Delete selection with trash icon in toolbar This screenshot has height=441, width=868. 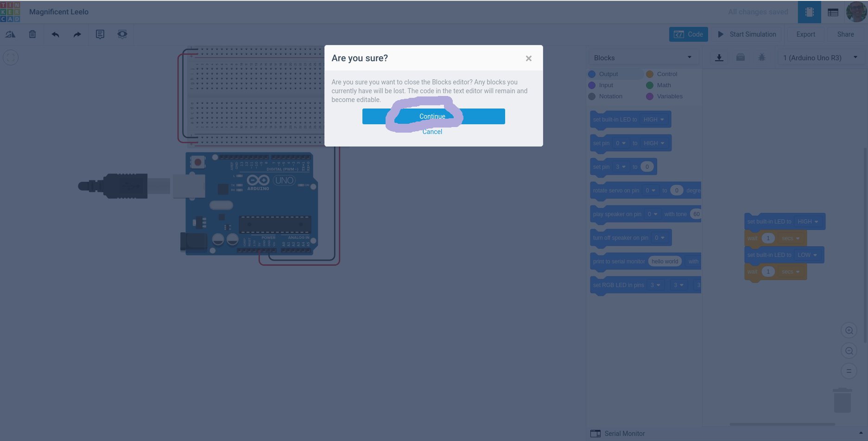(x=32, y=34)
